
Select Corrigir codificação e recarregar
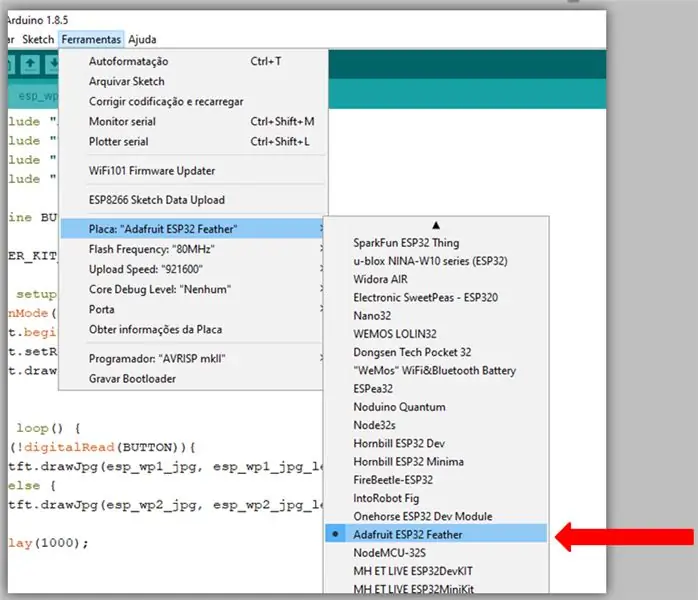click(194, 101)
